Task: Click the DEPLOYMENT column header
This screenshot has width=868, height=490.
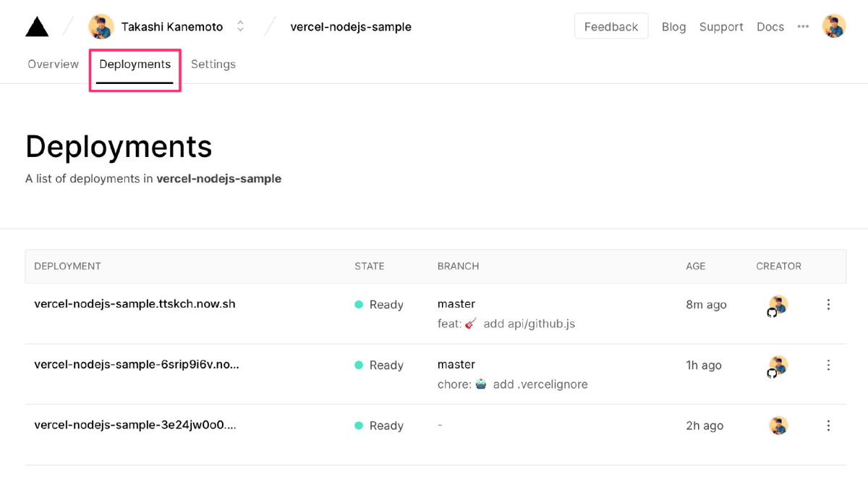Action: click(x=68, y=266)
